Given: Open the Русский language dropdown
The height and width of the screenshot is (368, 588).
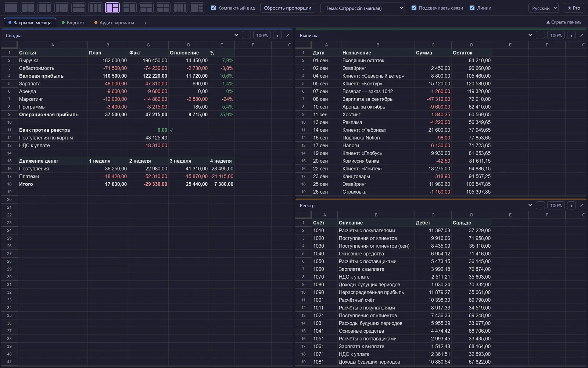Looking at the screenshot, I should [x=544, y=8].
